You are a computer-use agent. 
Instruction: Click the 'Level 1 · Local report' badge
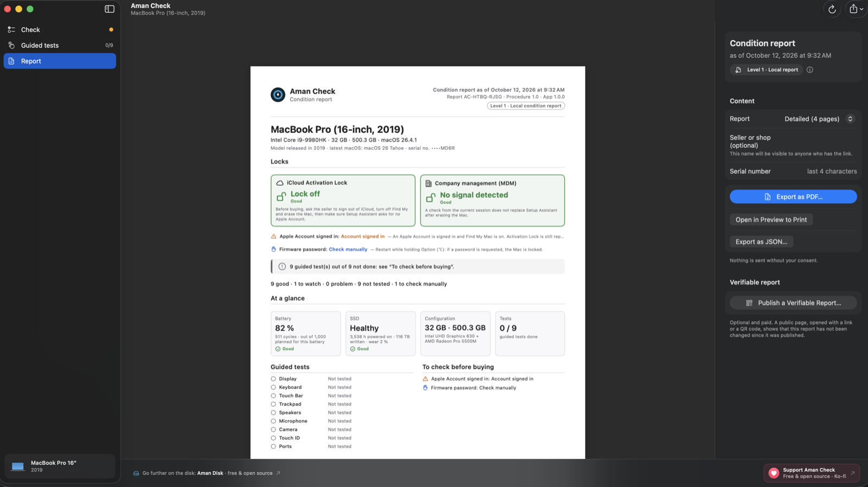(767, 69)
